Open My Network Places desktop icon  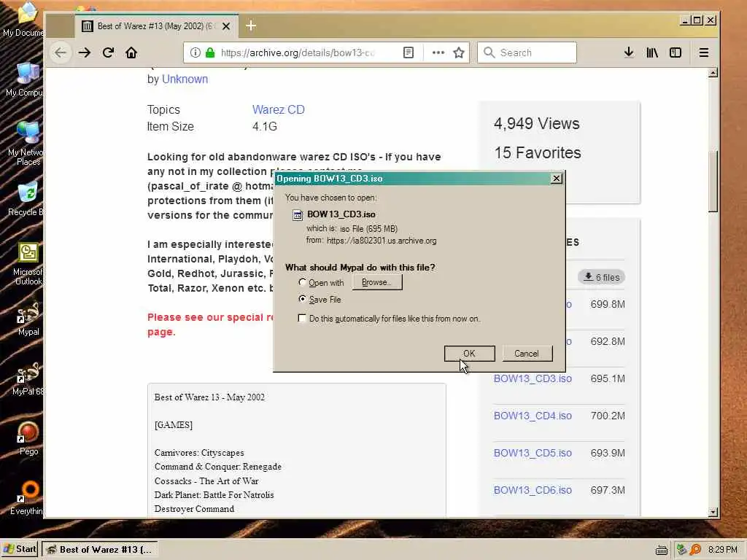[26, 143]
